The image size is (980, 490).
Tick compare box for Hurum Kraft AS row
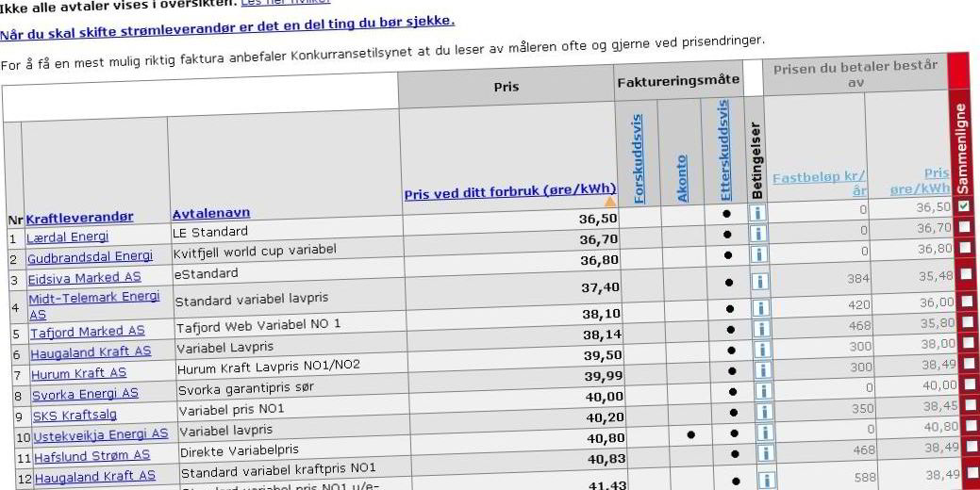(969, 342)
